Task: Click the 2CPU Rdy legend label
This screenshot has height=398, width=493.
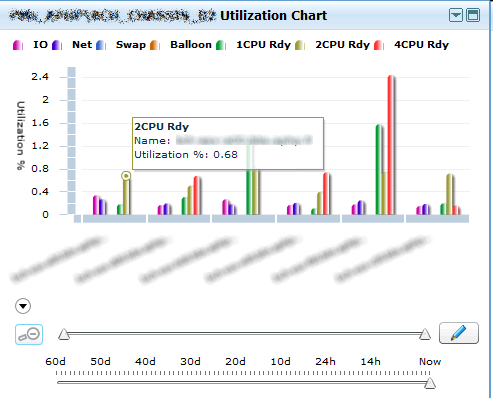Action: (342, 45)
